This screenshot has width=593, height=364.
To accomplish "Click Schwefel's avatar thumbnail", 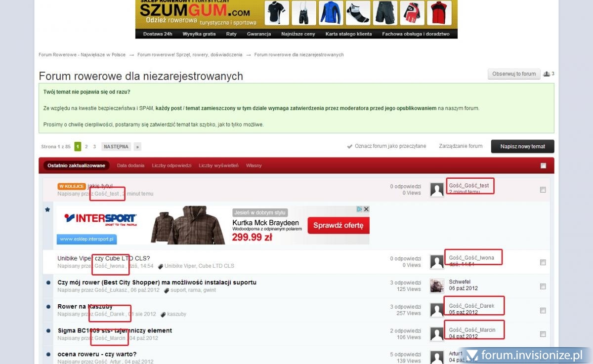I will point(437,286).
